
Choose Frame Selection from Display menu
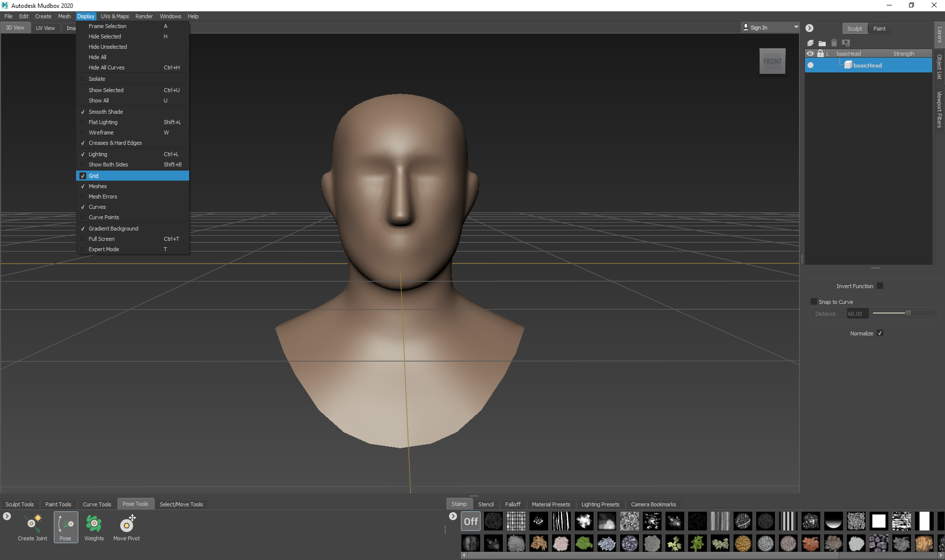click(133, 26)
